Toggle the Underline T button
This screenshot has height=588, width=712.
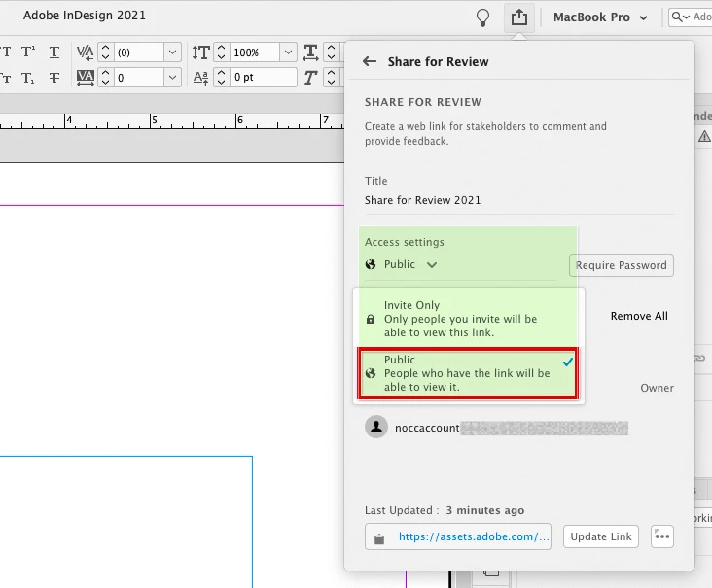tap(54, 52)
